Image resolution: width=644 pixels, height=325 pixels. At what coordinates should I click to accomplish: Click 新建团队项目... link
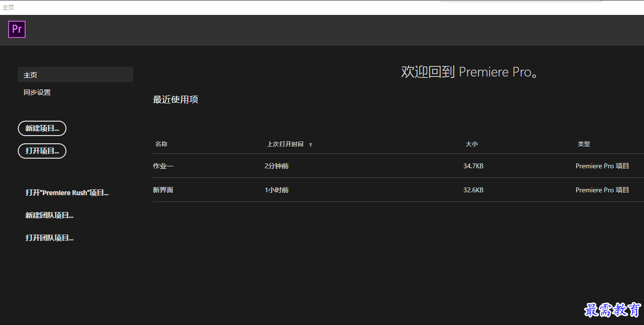(x=49, y=215)
